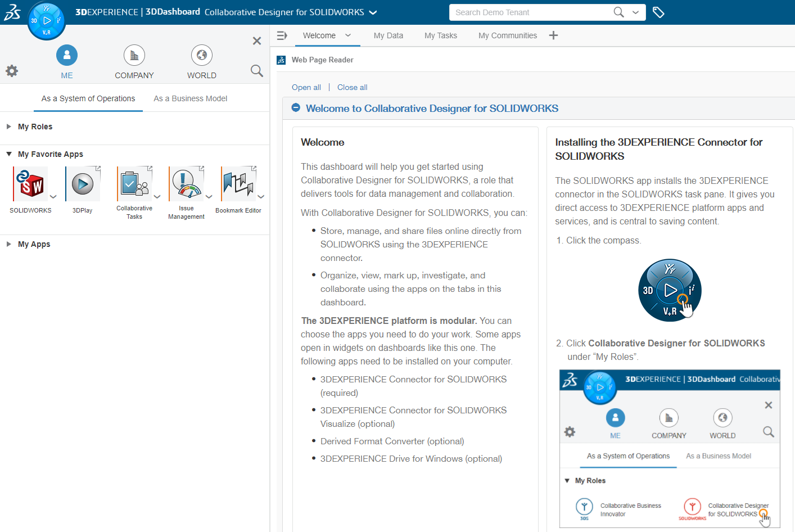Open the SOLIDWORKS app icon
This screenshot has height=532, width=795.
tap(30, 184)
